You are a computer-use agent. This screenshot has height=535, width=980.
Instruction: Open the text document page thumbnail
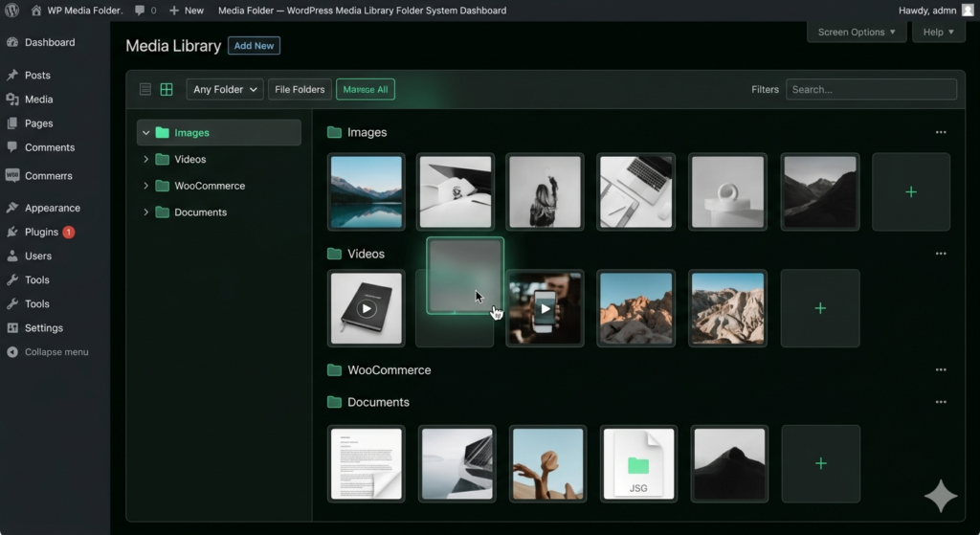tap(367, 464)
